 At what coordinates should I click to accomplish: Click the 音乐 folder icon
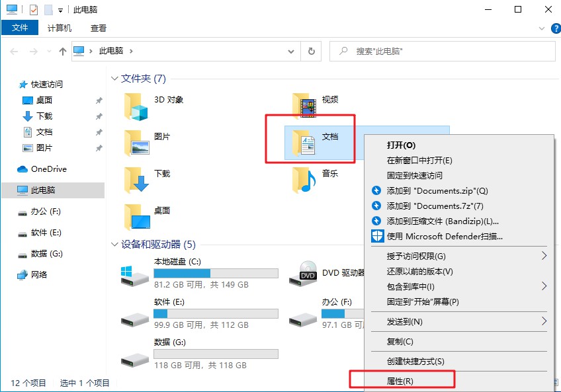click(304, 179)
